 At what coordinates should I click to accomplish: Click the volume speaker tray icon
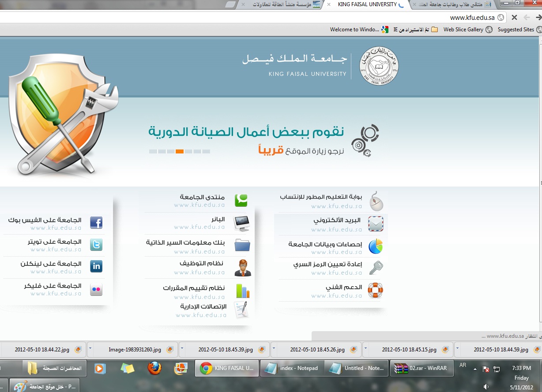[486, 387]
